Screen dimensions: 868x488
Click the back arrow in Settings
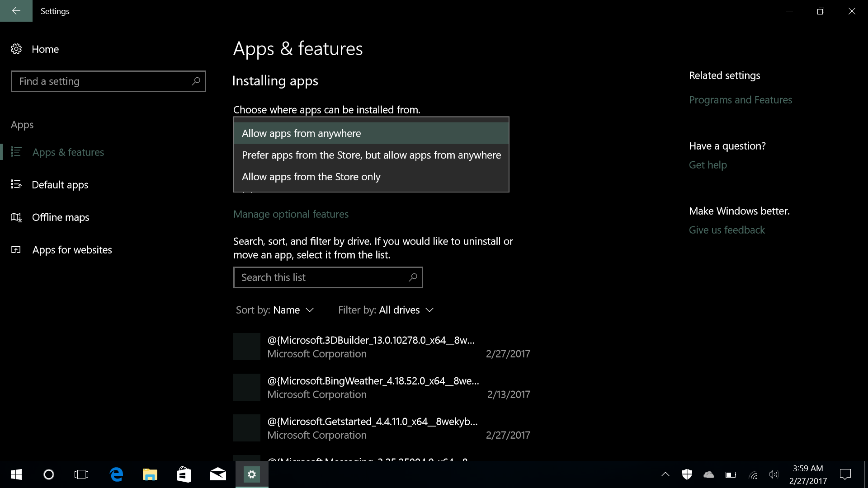pyautogui.click(x=16, y=11)
